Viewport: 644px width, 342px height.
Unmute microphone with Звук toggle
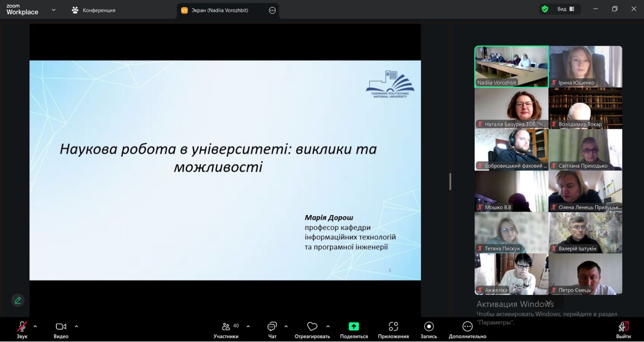pyautogui.click(x=22, y=327)
